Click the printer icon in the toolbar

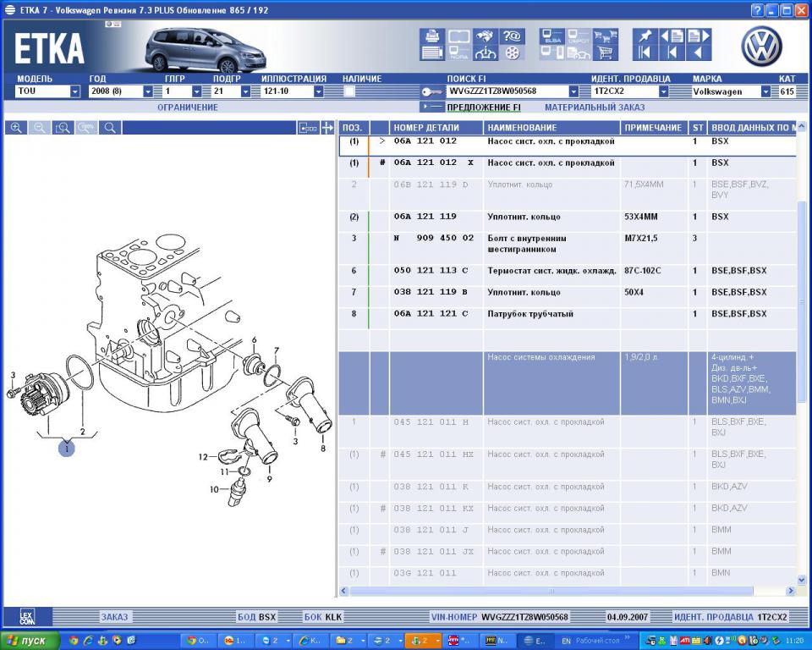[432, 36]
